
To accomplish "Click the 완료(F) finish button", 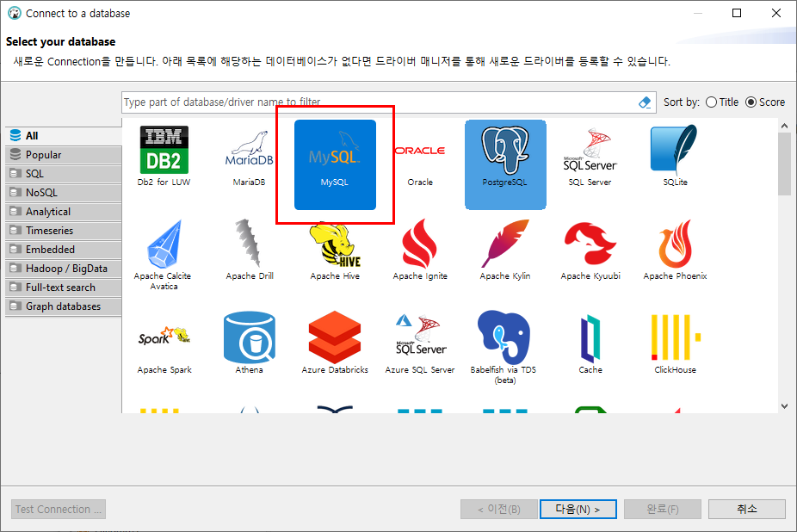I will 663,509.
